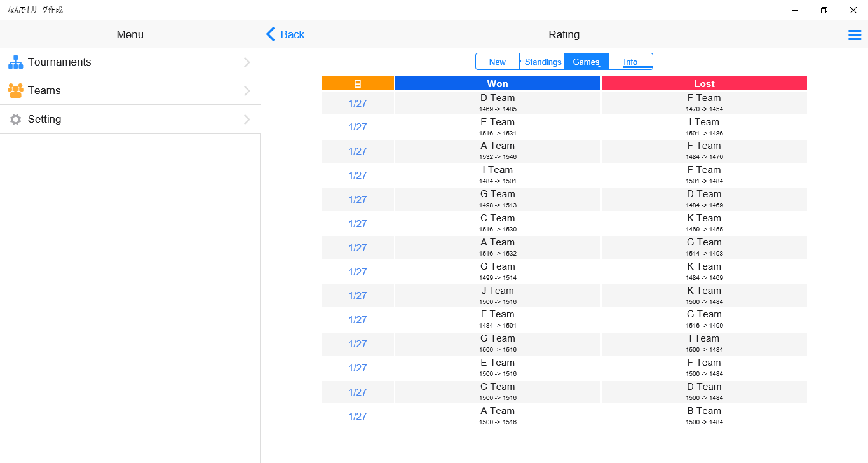
Task: Maximize or restore the application window
Action: [x=824, y=10]
